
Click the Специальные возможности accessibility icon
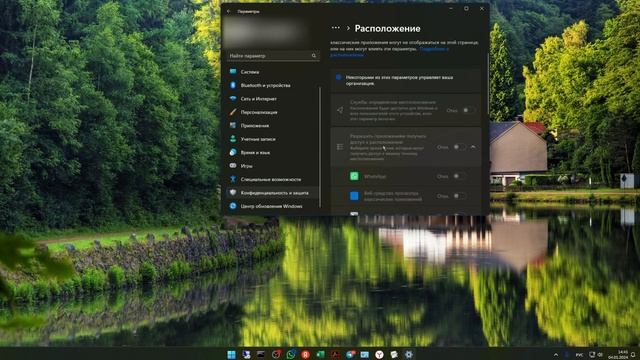point(233,179)
